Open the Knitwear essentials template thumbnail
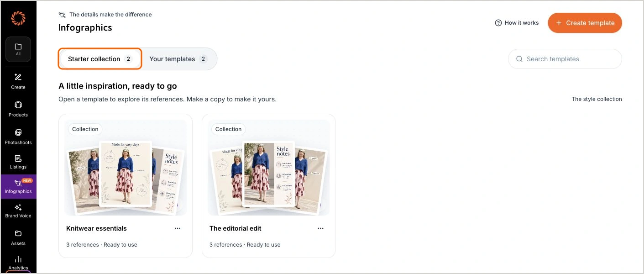Image resolution: width=644 pixels, height=274 pixels. coord(126,168)
